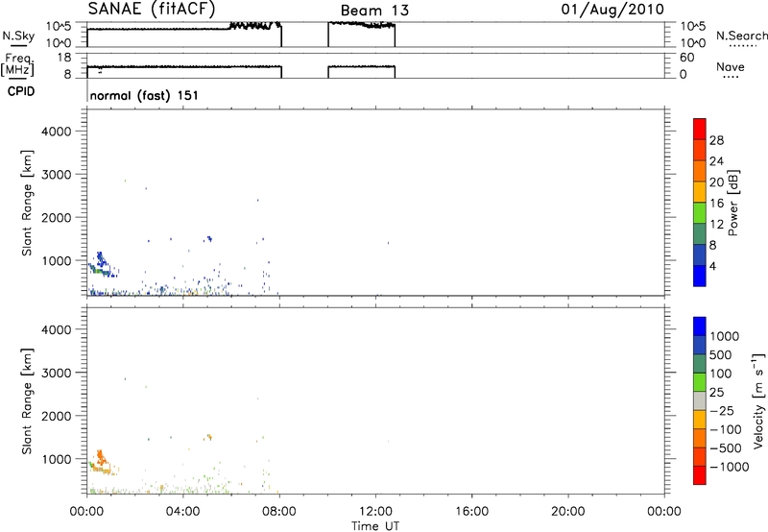Click the Power colorbar tick label 24
The height and width of the screenshot is (532, 768).
[x=716, y=161]
